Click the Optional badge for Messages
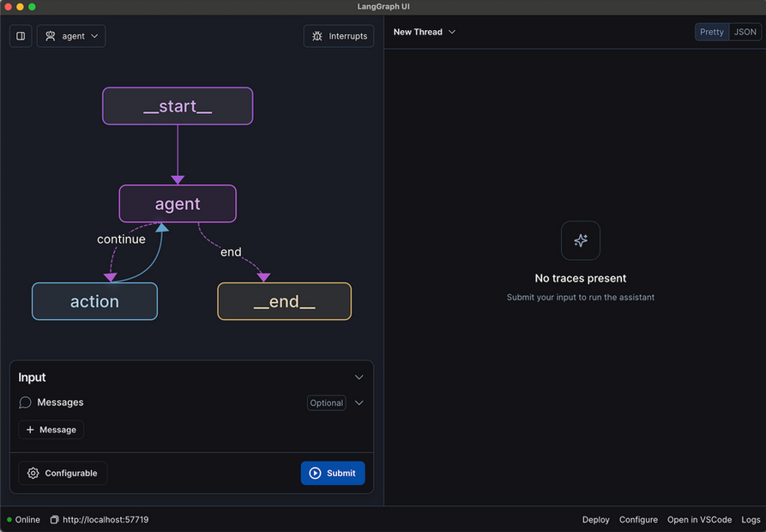The height and width of the screenshot is (532, 766). pos(326,403)
